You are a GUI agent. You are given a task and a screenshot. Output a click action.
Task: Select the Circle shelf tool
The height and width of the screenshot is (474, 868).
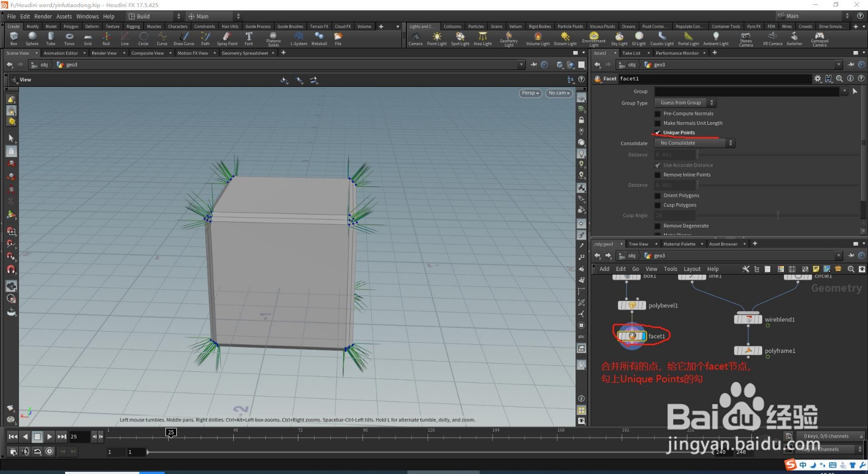point(143,39)
